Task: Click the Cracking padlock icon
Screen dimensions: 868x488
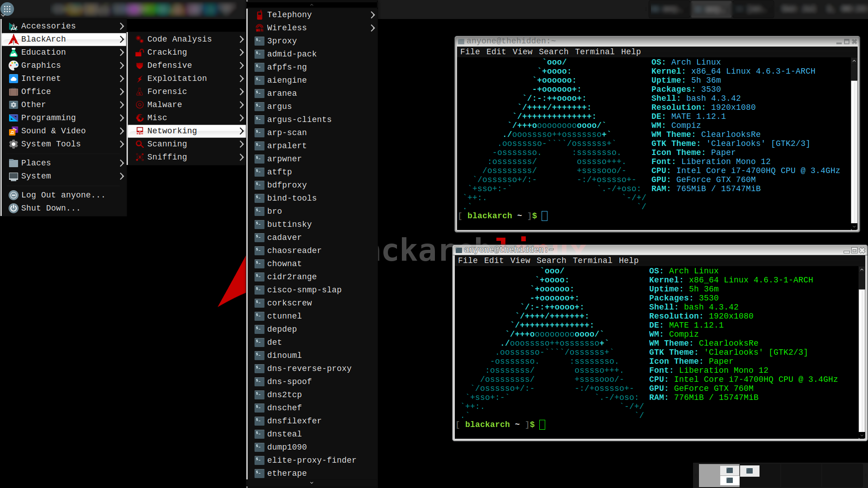Action: click(x=140, y=52)
